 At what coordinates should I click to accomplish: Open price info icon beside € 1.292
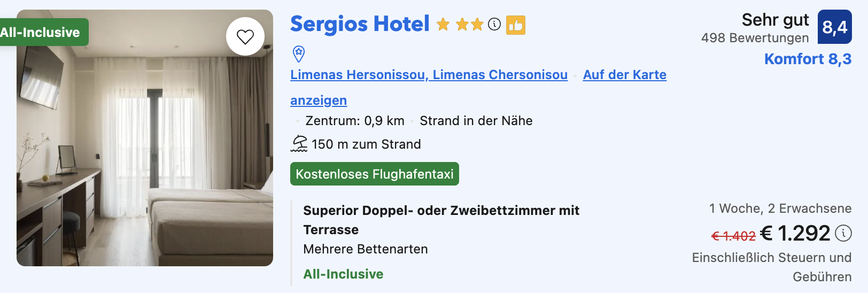pos(843,233)
